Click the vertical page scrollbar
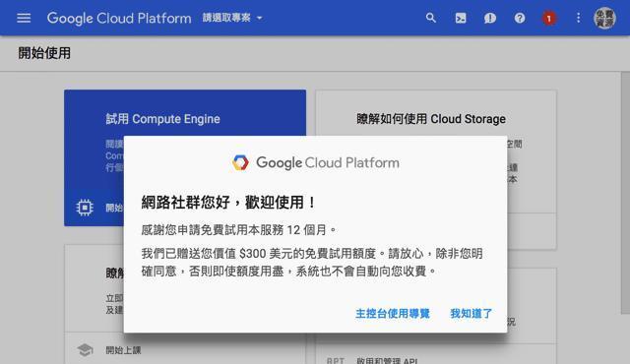 point(625,193)
